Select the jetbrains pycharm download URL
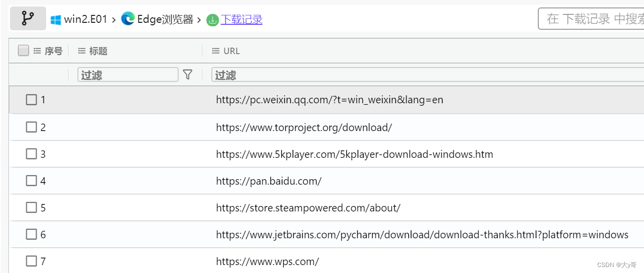This screenshot has width=644, height=273. coord(422,234)
